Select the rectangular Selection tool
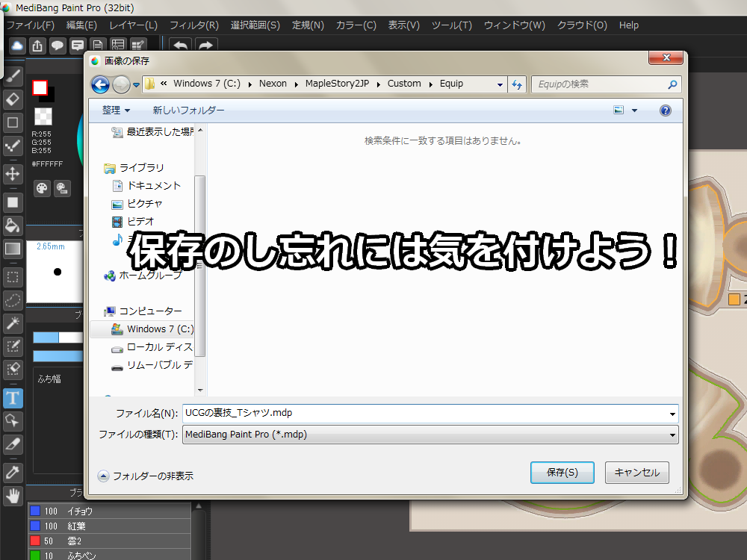This screenshot has height=560, width=747. click(13, 277)
